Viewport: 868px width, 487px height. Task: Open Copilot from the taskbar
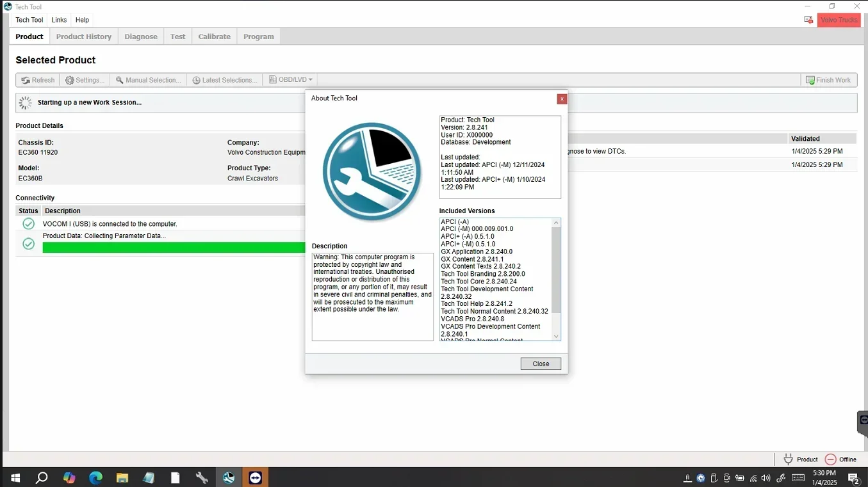[69, 477]
